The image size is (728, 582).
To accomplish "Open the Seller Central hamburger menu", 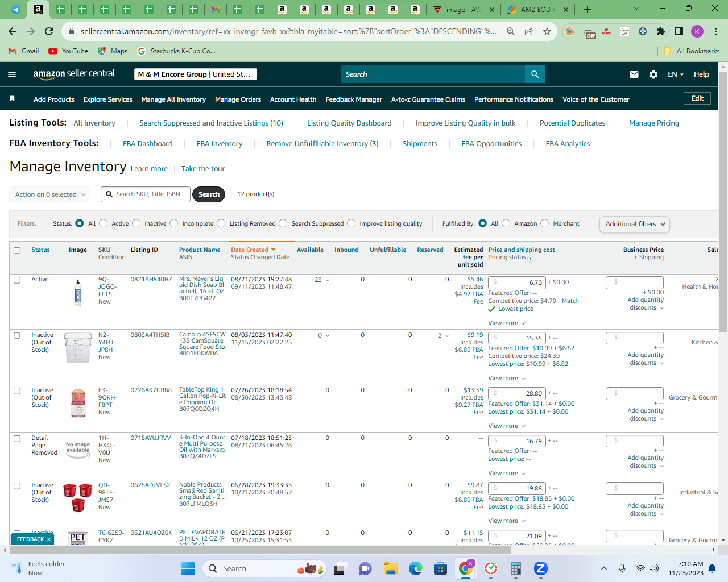I will (12, 74).
